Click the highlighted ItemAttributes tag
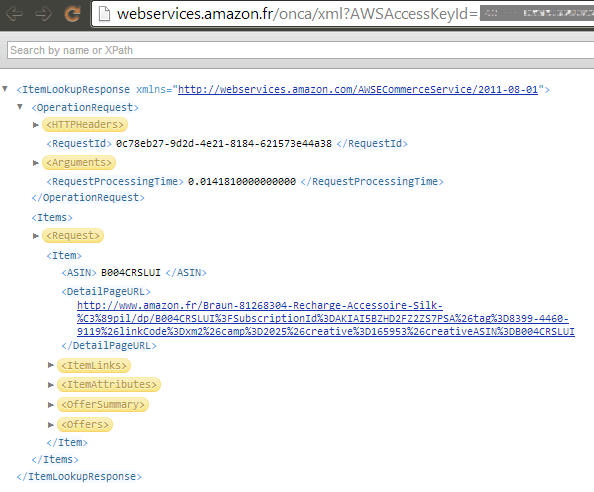 pyautogui.click(x=109, y=384)
